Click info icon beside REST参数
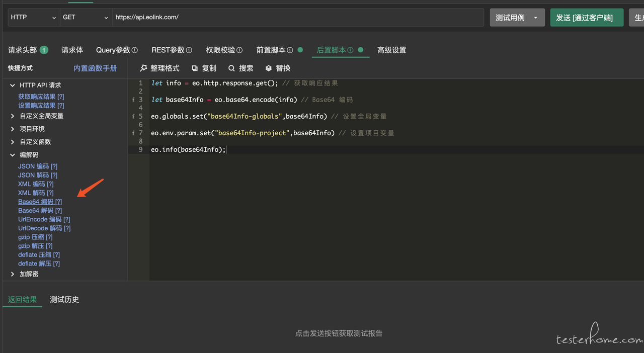The width and height of the screenshot is (644, 353). [189, 50]
